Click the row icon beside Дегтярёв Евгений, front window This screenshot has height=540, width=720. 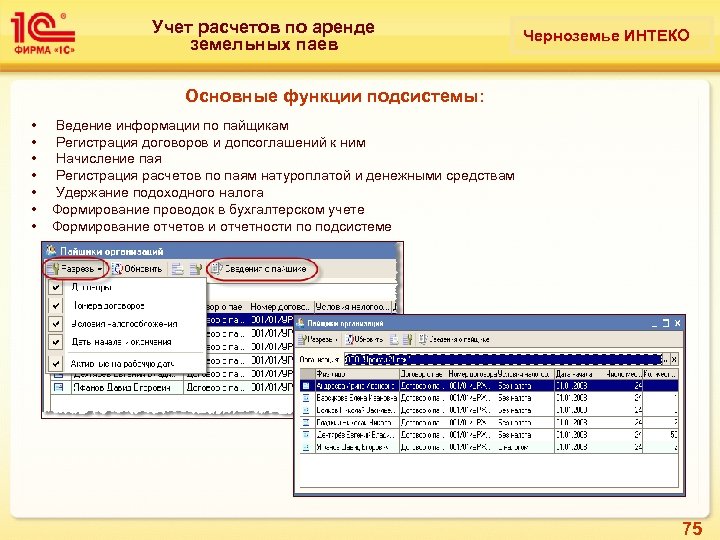306,435
